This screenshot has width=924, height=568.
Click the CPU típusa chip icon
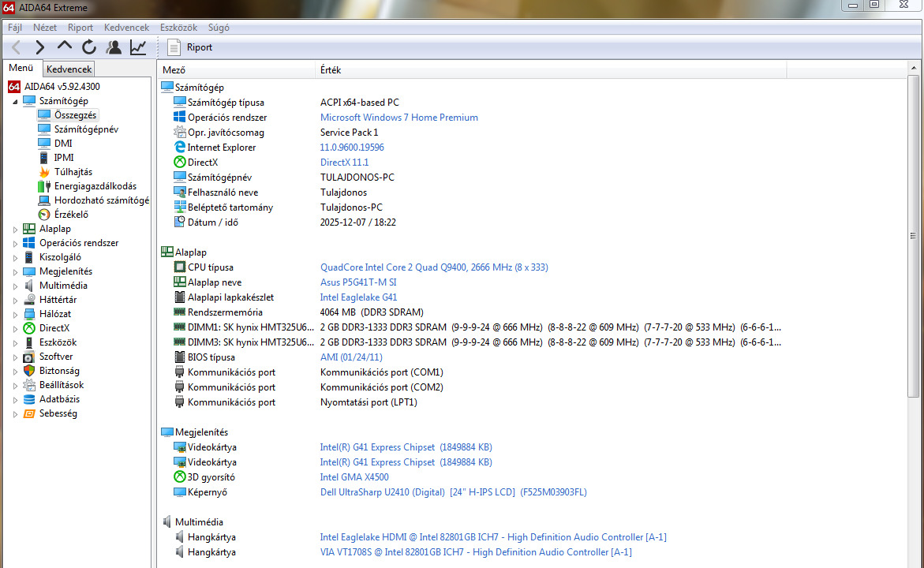point(180,267)
